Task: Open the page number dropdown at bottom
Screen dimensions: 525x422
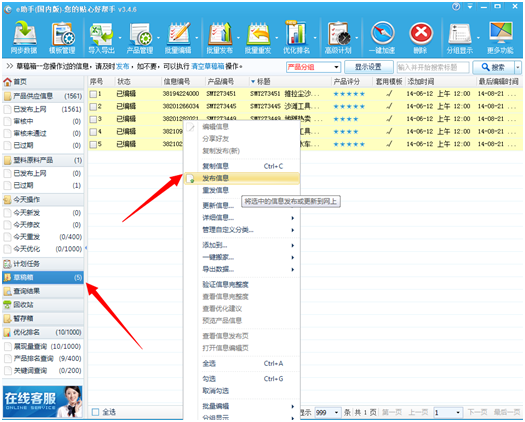Action: [x=448, y=412]
